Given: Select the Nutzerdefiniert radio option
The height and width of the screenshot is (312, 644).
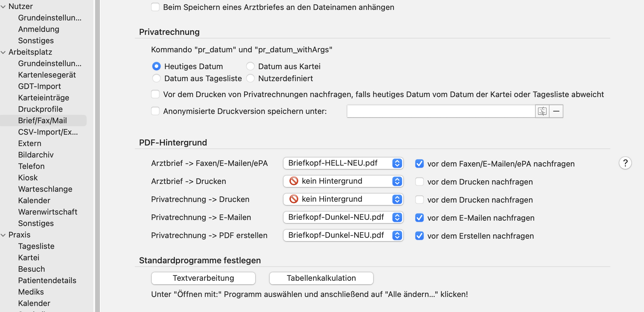Looking at the screenshot, I should [x=250, y=78].
